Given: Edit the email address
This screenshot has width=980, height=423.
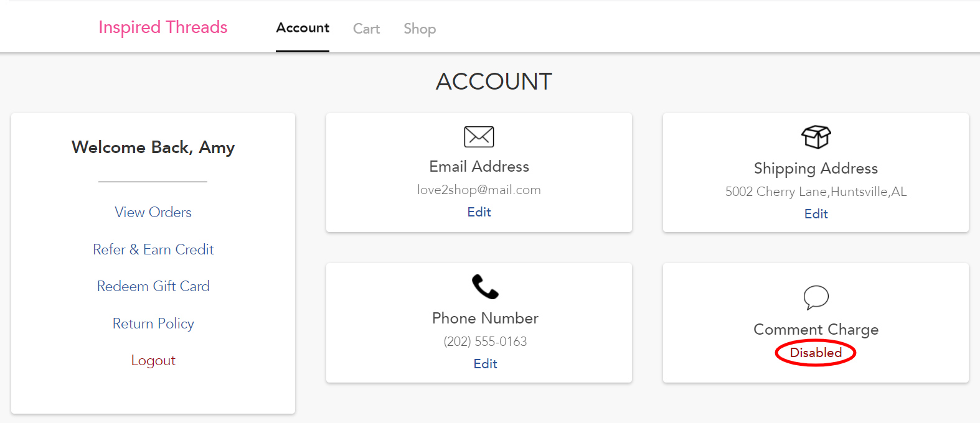Looking at the screenshot, I should [x=479, y=212].
